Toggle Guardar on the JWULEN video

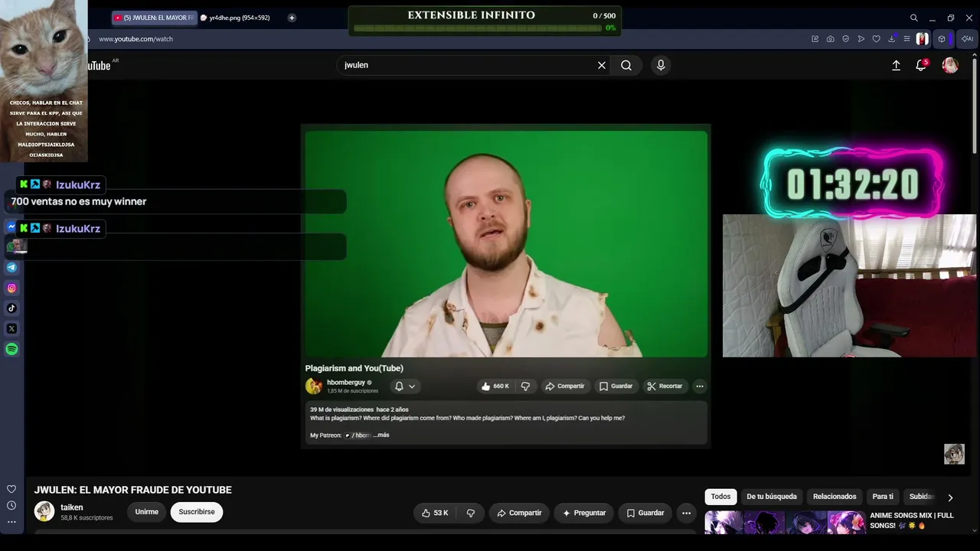tap(645, 513)
